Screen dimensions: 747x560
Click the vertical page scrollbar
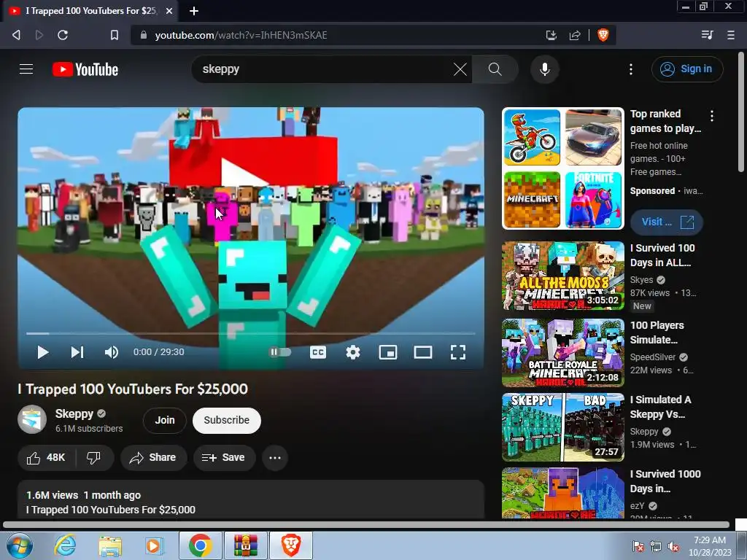741,112
